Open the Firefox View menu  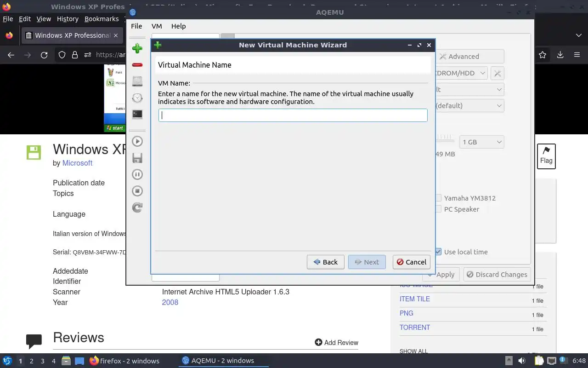click(44, 19)
